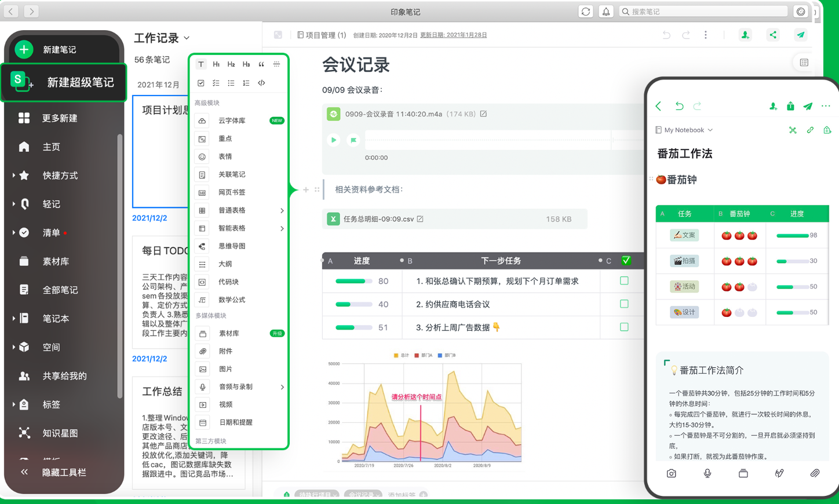This screenshot has width=839, height=504.
Task: Check the box for 分析上周广告数据 row
Action: point(624,327)
